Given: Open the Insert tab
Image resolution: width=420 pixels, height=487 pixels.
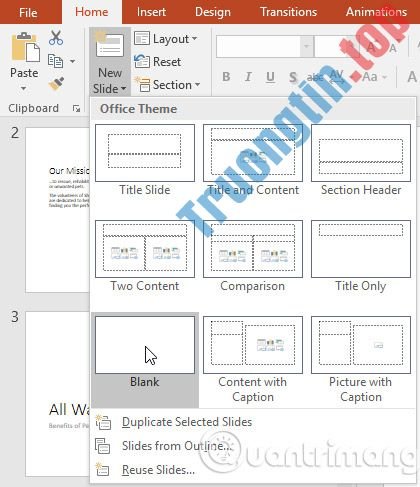Looking at the screenshot, I should point(151,12).
